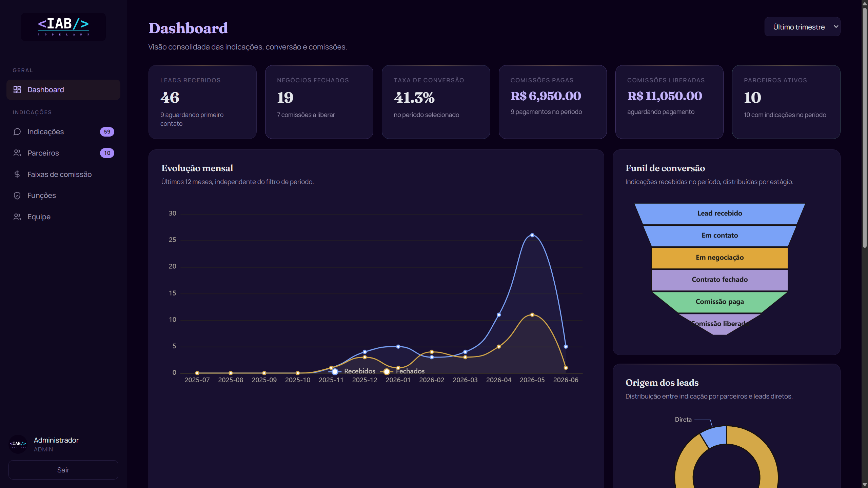Click the period dropdown chevron arrow
Screen dimensions: 868x488
pyautogui.click(x=836, y=27)
